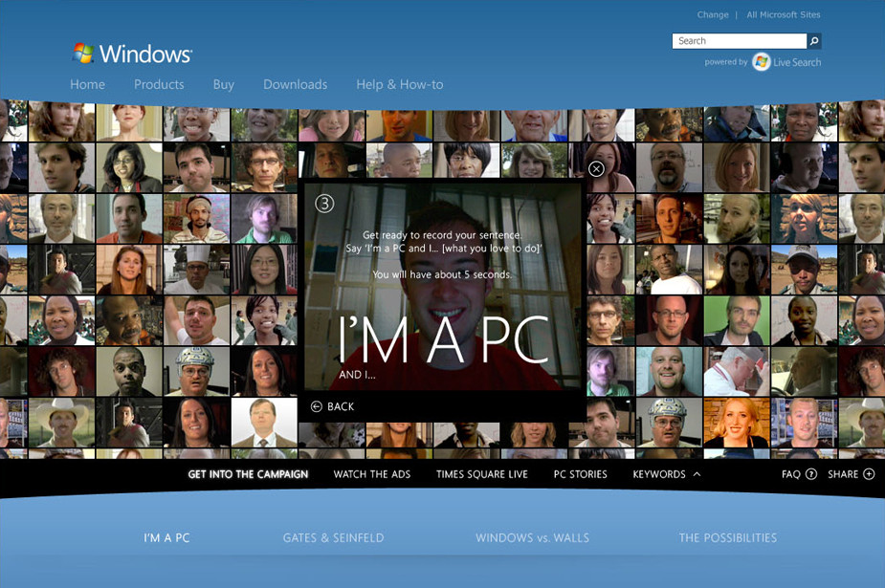Viewport: 885px width, 588px height.
Task: Click THE POSSIBILITIES footer link
Action: tap(728, 538)
